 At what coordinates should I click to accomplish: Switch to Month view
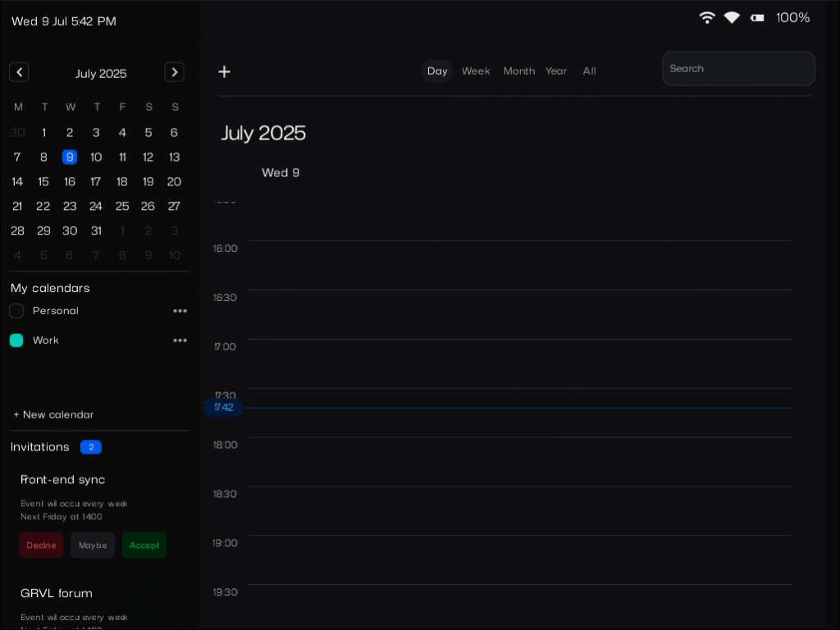coord(518,71)
